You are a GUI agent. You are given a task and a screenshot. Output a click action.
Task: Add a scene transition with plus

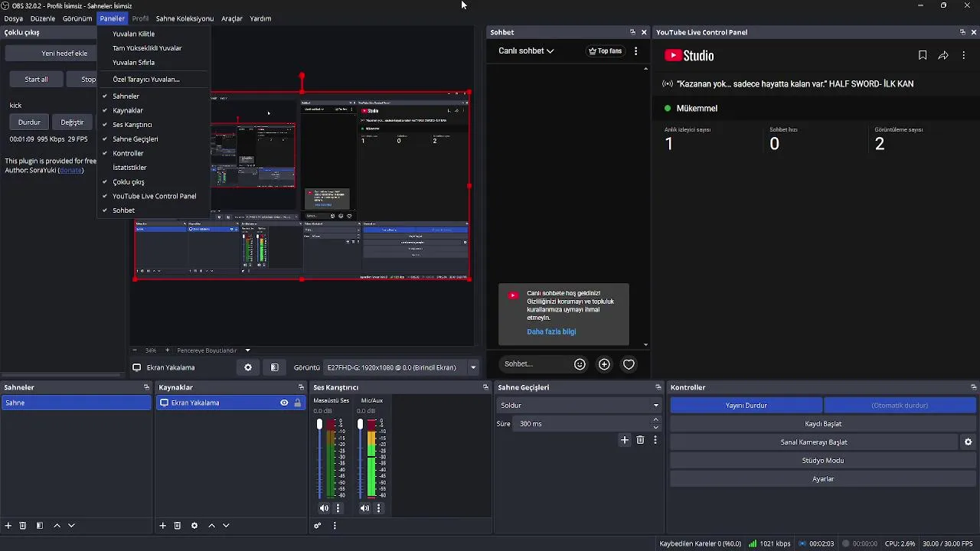click(x=625, y=440)
